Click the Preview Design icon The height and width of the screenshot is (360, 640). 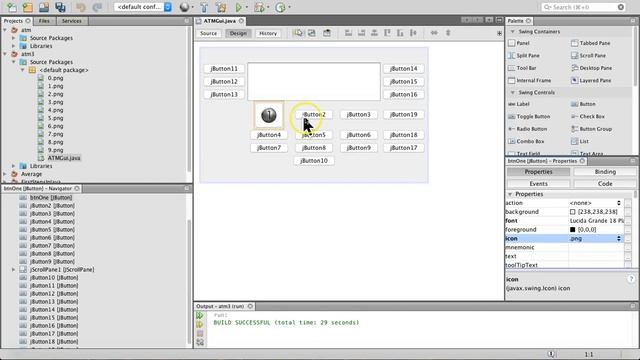[x=327, y=33]
